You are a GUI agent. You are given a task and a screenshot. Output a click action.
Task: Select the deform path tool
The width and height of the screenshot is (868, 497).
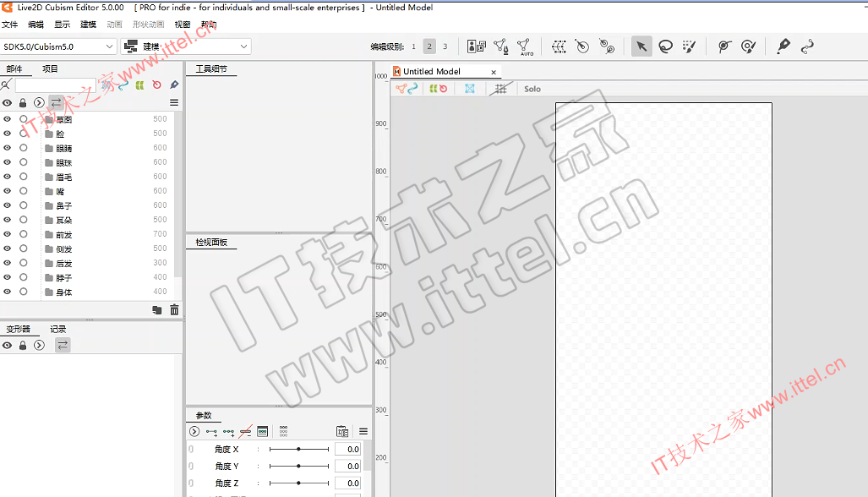point(724,46)
